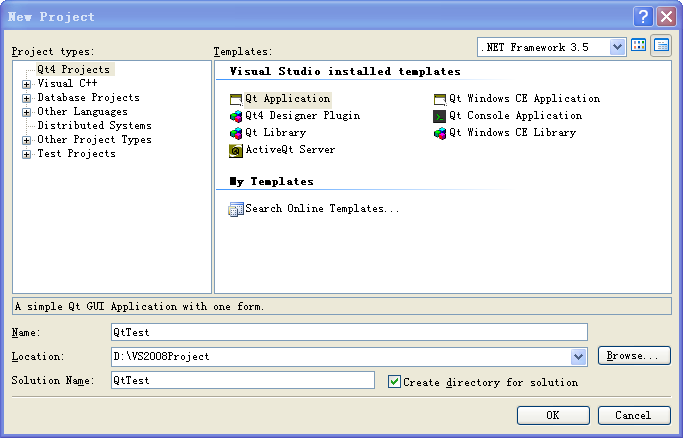This screenshot has height=438, width=683.
Task: Switch templates to large icons view
Action: coord(639,46)
